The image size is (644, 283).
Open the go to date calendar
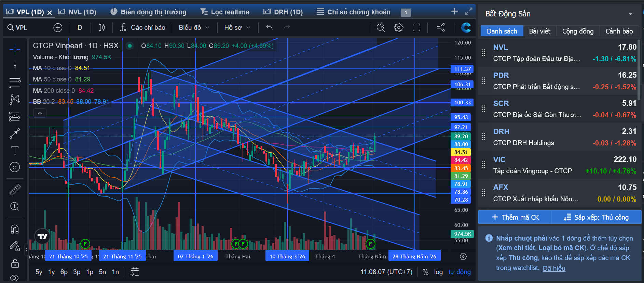pos(135,272)
